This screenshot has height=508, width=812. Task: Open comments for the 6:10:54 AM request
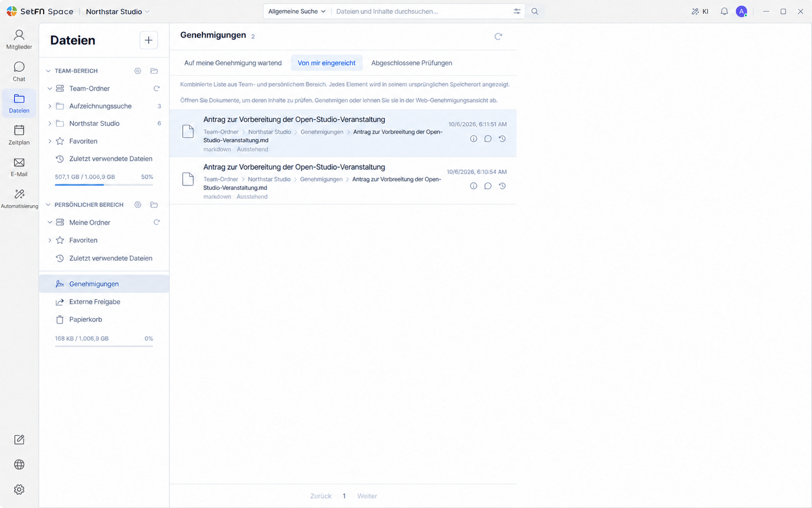click(488, 186)
